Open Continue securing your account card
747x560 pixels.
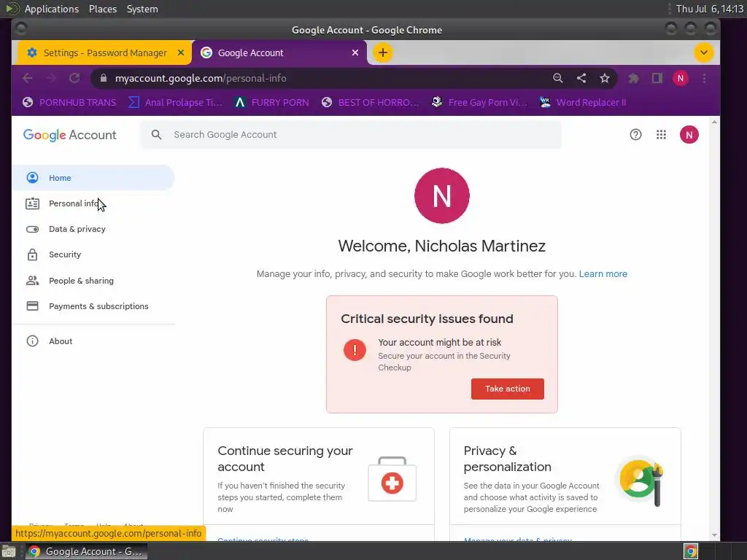pyautogui.click(x=319, y=484)
